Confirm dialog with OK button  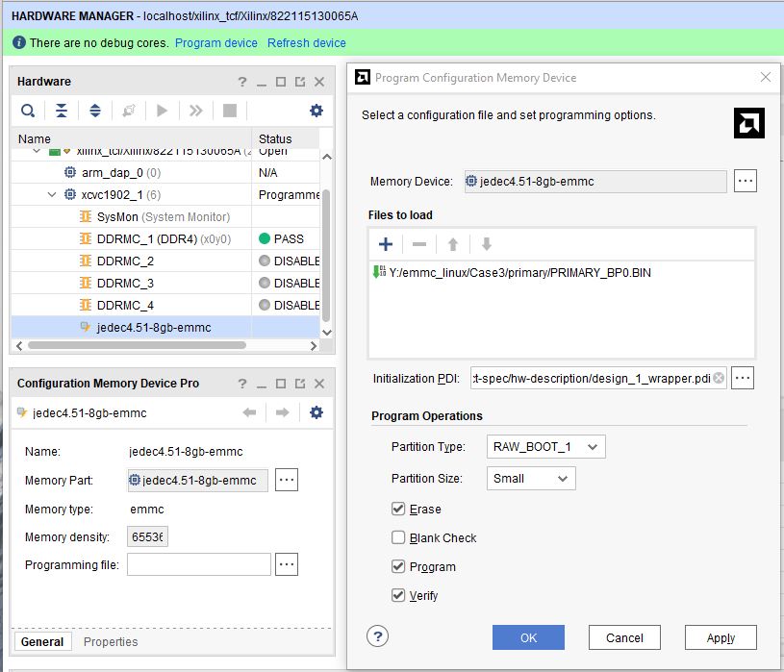tap(528, 637)
